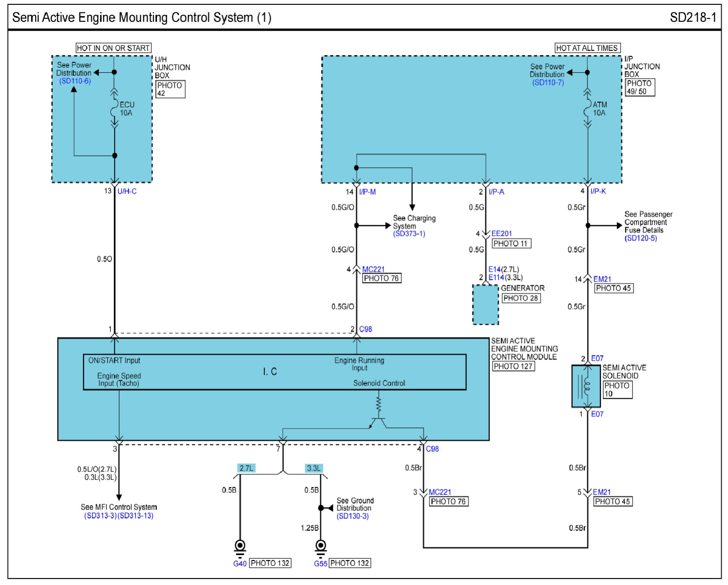Open PHOTO 28 for the generator
Viewport: 728px width, 585px height.
point(521,298)
